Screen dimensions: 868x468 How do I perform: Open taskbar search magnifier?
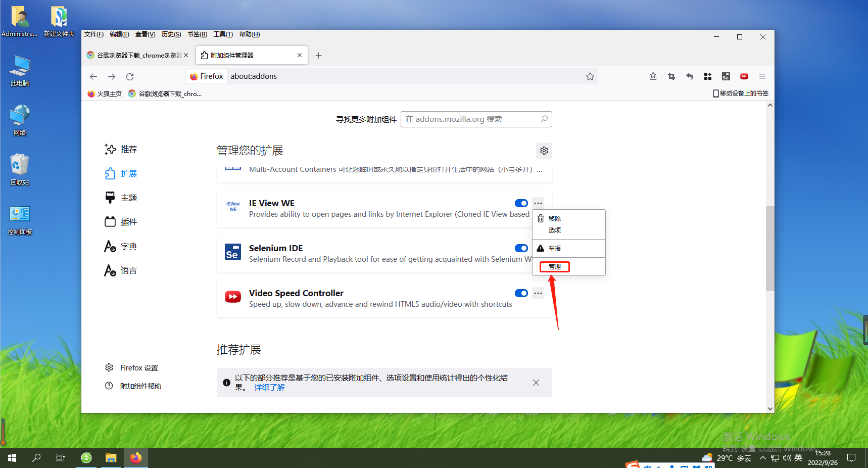(36, 458)
